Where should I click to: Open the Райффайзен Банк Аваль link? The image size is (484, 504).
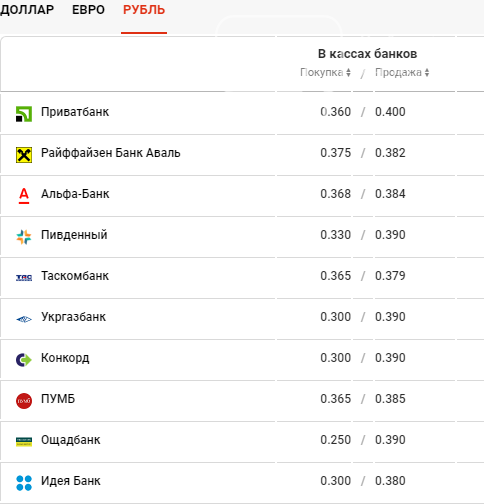point(111,153)
